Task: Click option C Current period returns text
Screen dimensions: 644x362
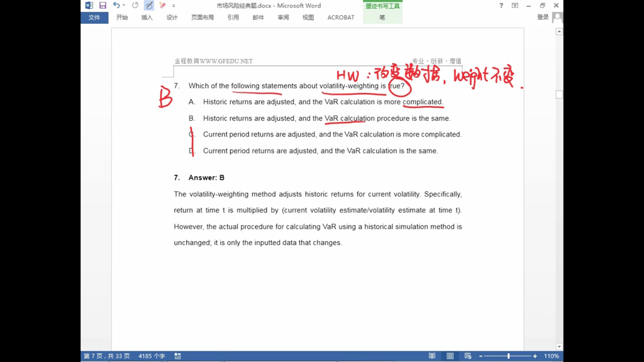Action: pyautogui.click(x=332, y=134)
